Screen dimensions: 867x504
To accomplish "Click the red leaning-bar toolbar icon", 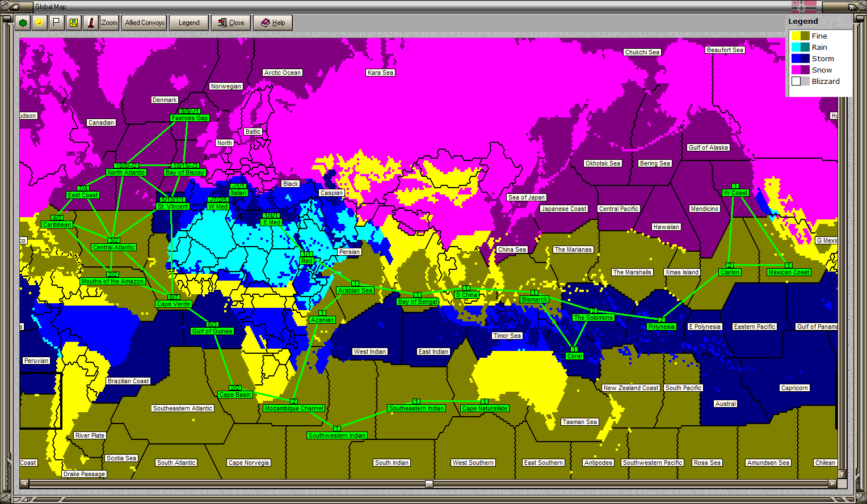I will [90, 23].
